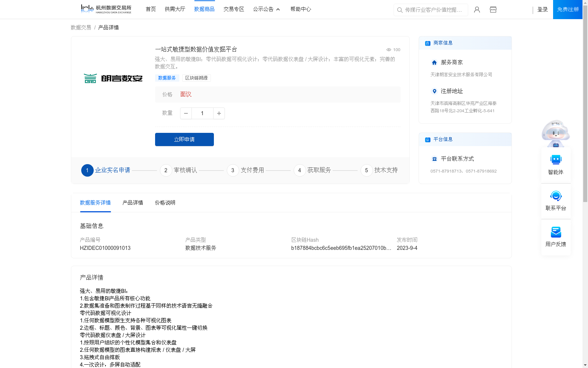The height and width of the screenshot is (368, 588).
Task: Click the 数据服务 tag
Action: tap(167, 78)
